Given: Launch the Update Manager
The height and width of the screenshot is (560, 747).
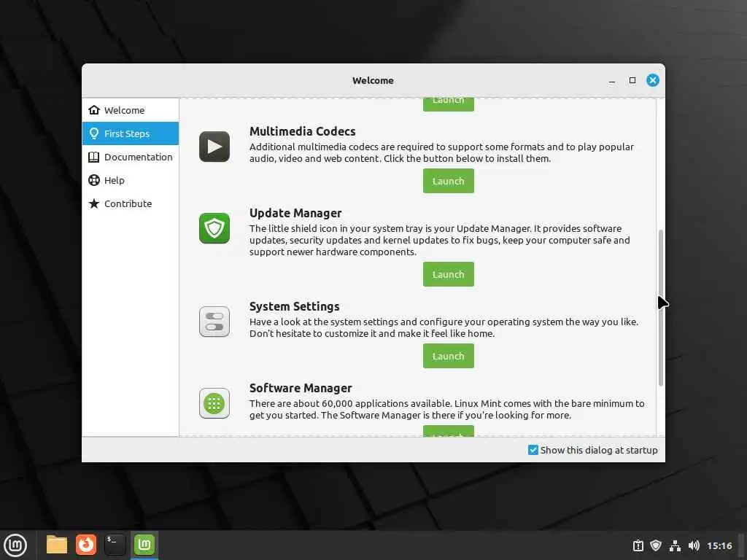Looking at the screenshot, I should point(449,274).
